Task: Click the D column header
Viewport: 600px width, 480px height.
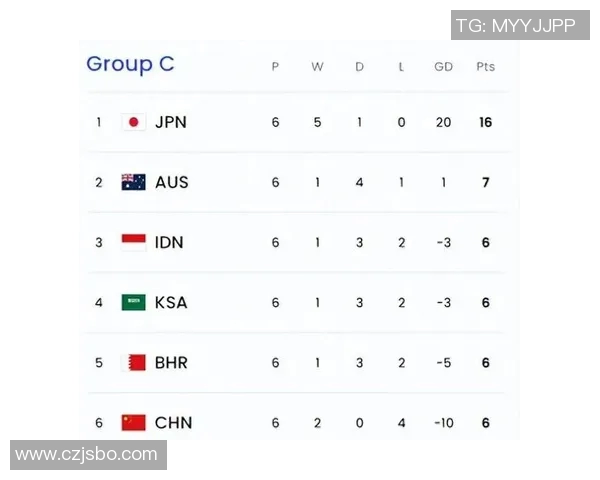Action: tap(360, 67)
